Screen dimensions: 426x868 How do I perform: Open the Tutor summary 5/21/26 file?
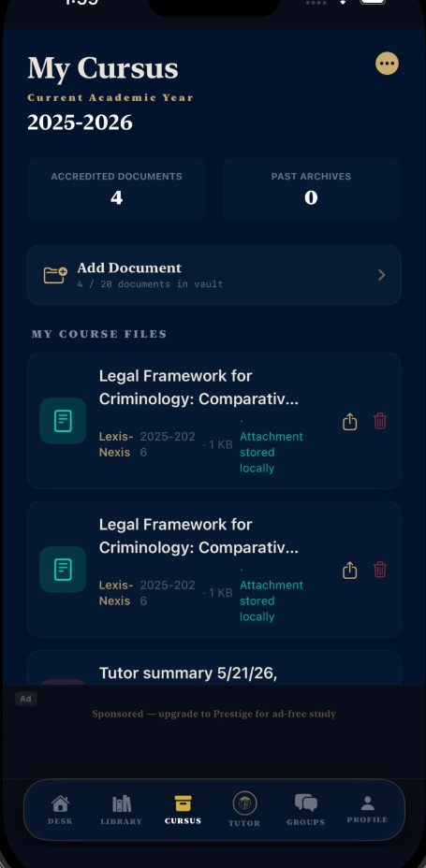188,673
